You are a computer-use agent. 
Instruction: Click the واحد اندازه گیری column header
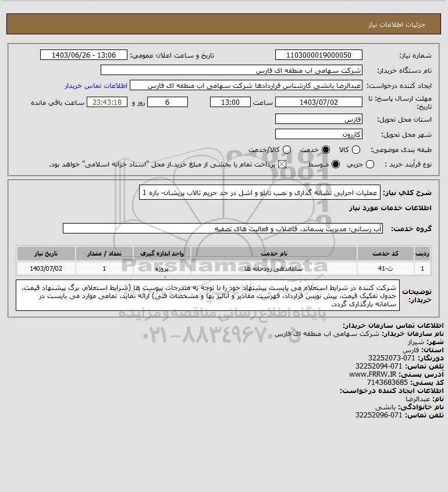[x=162, y=253]
